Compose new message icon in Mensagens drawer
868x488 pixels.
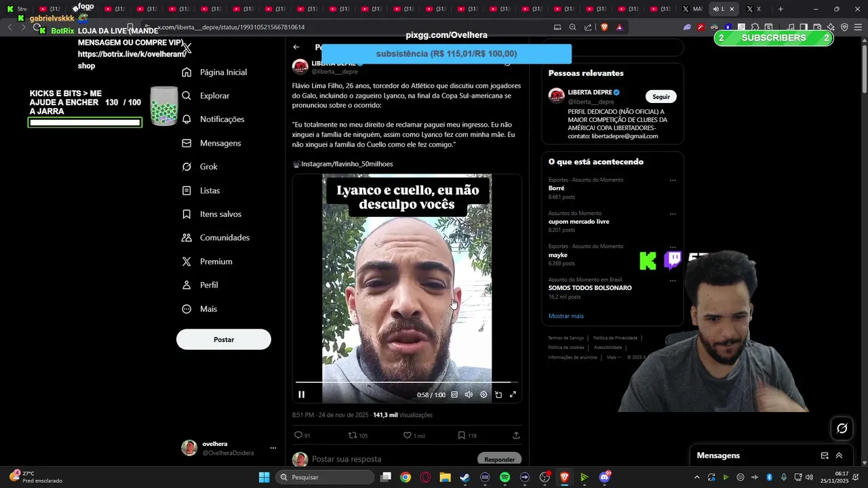coord(825,455)
